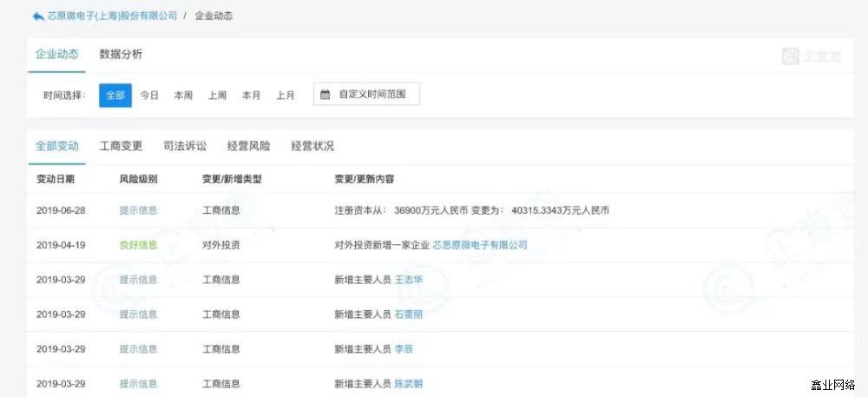This screenshot has width=868, height=397.
Task: Open 陈武朝 personnel link
Action: tap(409, 383)
